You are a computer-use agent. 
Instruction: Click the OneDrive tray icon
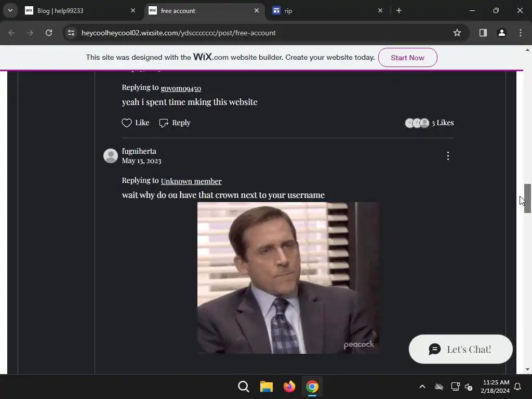(x=439, y=387)
